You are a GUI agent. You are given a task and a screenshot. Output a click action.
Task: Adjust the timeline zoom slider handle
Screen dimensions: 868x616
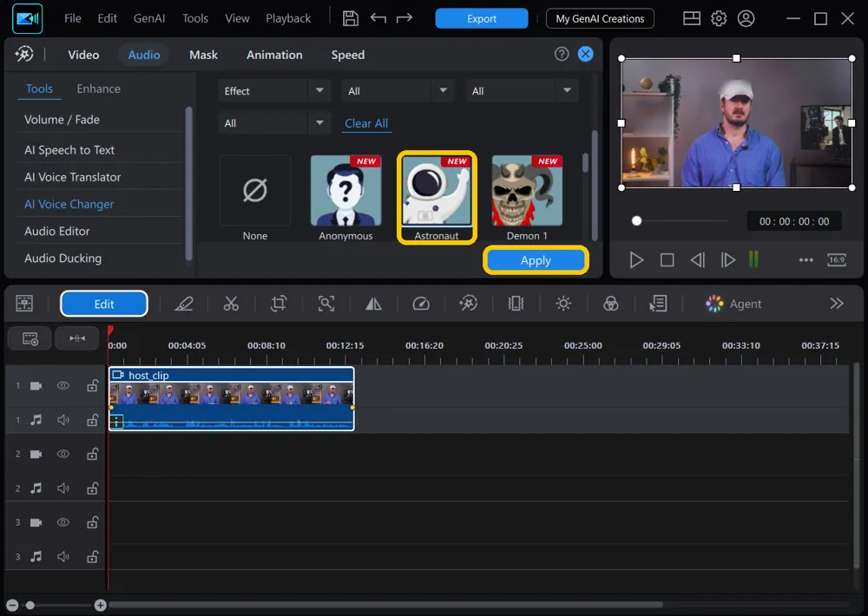pyautogui.click(x=30, y=606)
